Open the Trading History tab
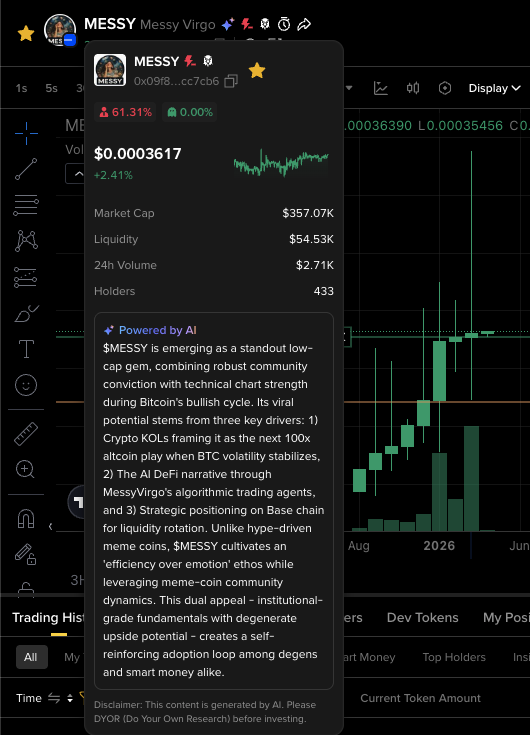 click(x=48, y=617)
